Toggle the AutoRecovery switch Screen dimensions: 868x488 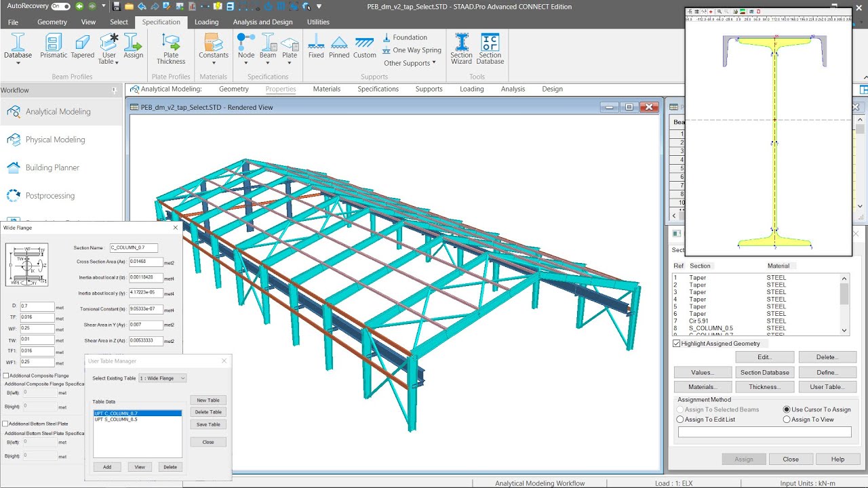(x=60, y=7)
